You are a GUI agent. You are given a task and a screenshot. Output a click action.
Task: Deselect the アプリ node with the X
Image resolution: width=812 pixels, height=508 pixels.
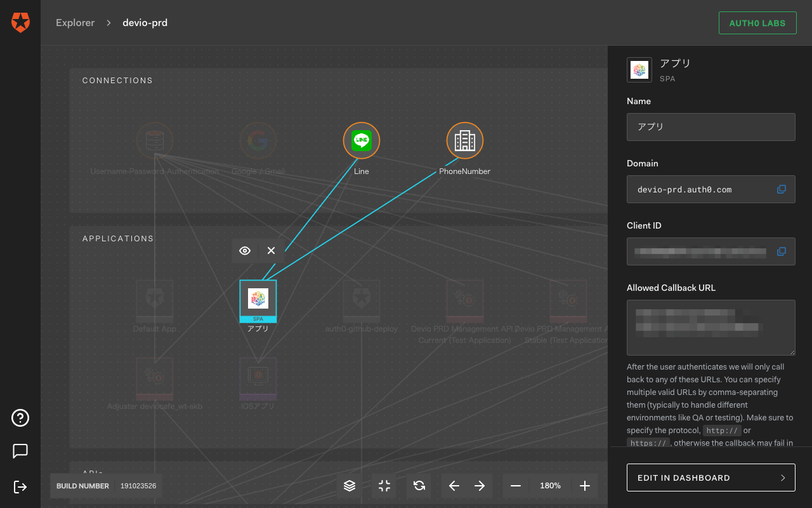tap(271, 250)
